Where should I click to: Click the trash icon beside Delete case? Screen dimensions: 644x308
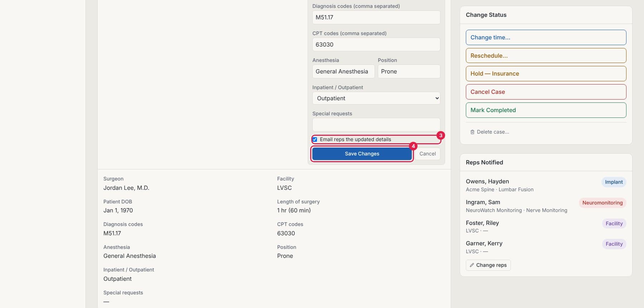pyautogui.click(x=472, y=132)
